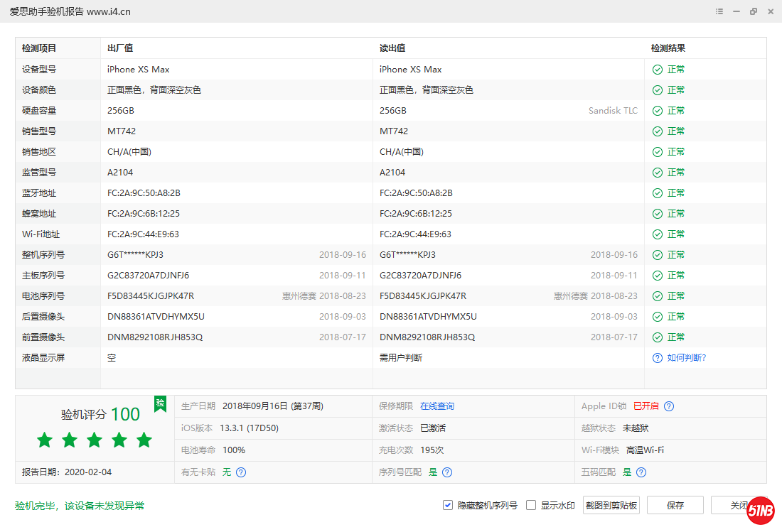Click the 保存 button
782x532 pixels.
coord(675,505)
